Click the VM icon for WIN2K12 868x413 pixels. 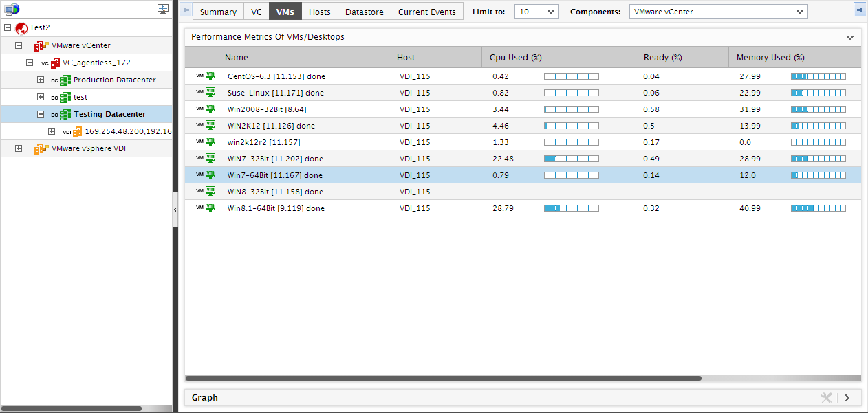tap(211, 125)
